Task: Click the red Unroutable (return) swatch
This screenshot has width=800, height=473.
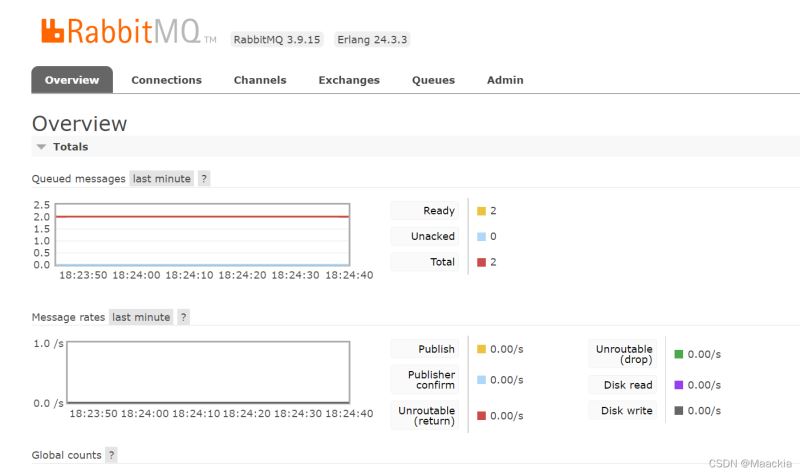Action: 481,415
